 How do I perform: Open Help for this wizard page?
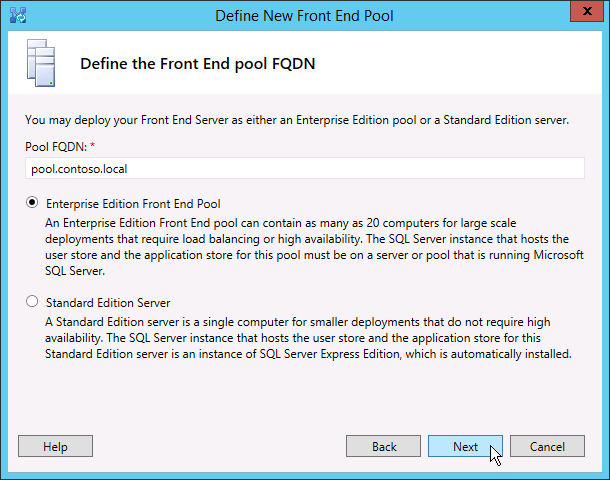point(55,447)
